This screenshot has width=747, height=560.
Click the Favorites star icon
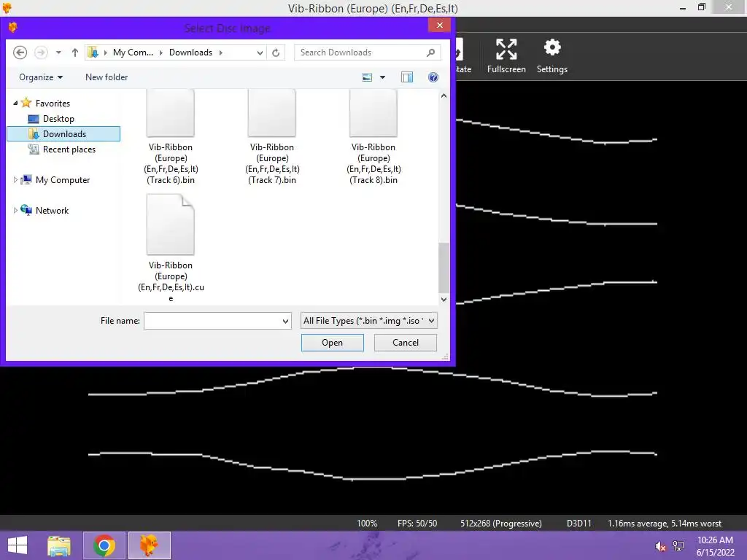click(26, 103)
